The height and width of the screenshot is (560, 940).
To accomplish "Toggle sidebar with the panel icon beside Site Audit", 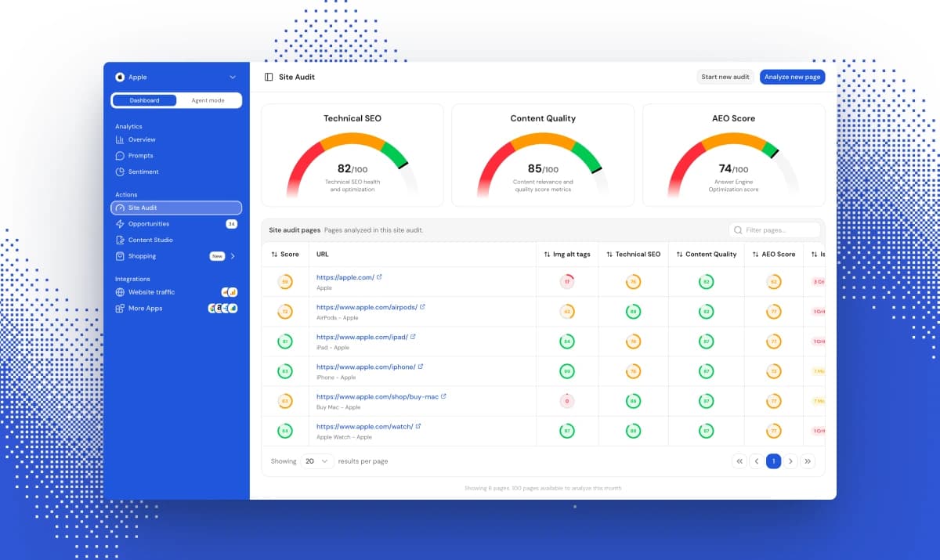I will click(x=269, y=77).
